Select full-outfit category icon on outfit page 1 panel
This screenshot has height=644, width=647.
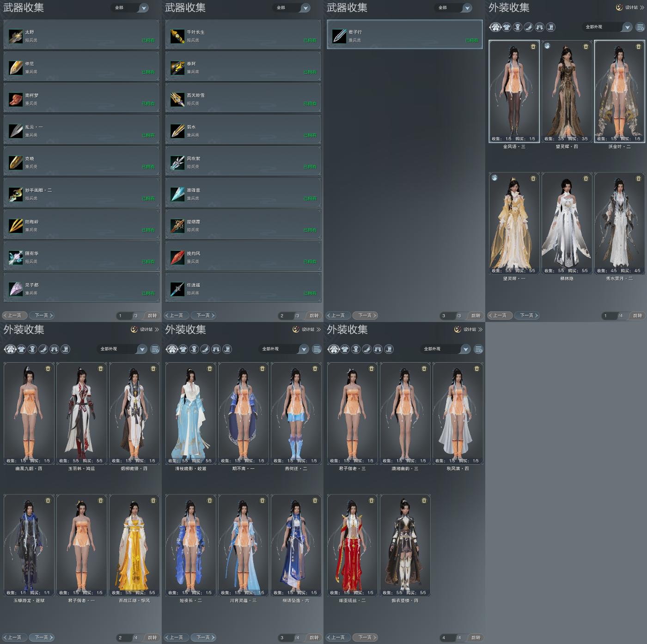(x=495, y=27)
